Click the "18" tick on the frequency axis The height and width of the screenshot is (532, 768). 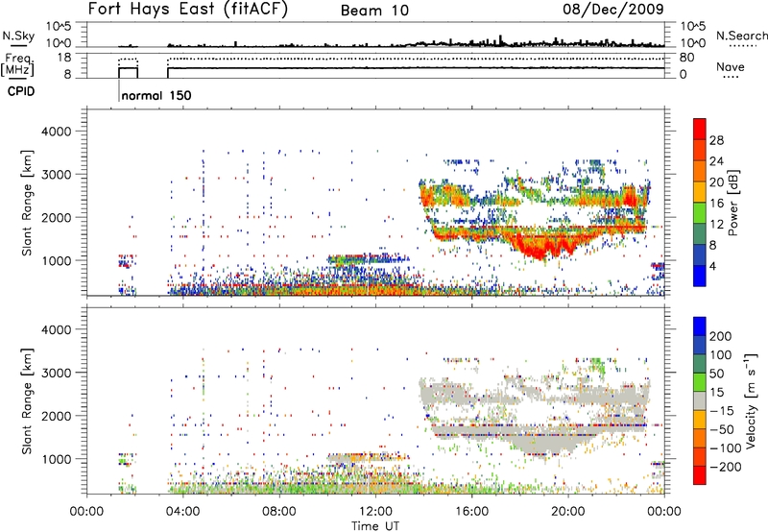pyautogui.click(x=66, y=58)
